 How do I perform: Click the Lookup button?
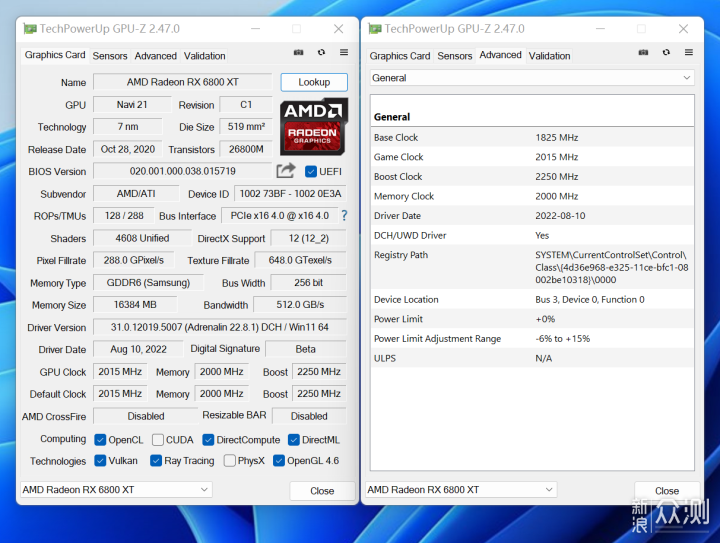pos(314,82)
